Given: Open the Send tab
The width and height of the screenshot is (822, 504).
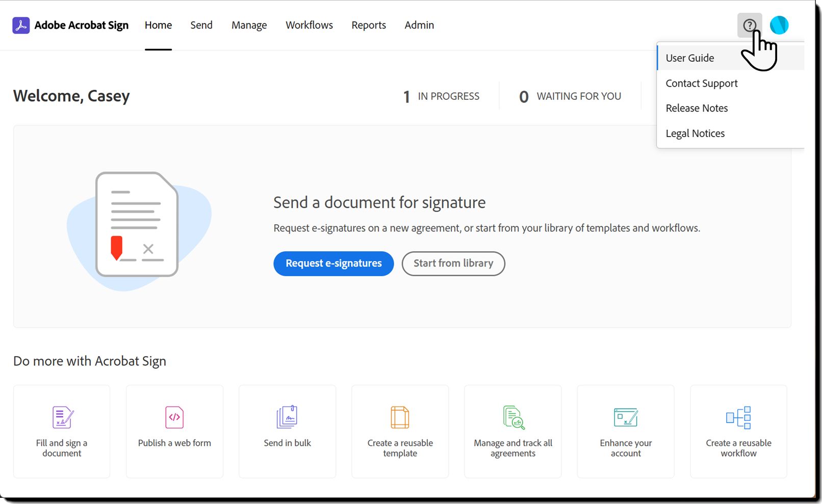Looking at the screenshot, I should (201, 25).
